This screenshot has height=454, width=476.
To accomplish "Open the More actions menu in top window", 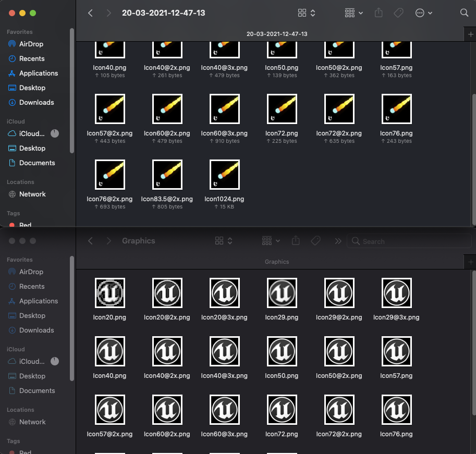I will 423,13.
